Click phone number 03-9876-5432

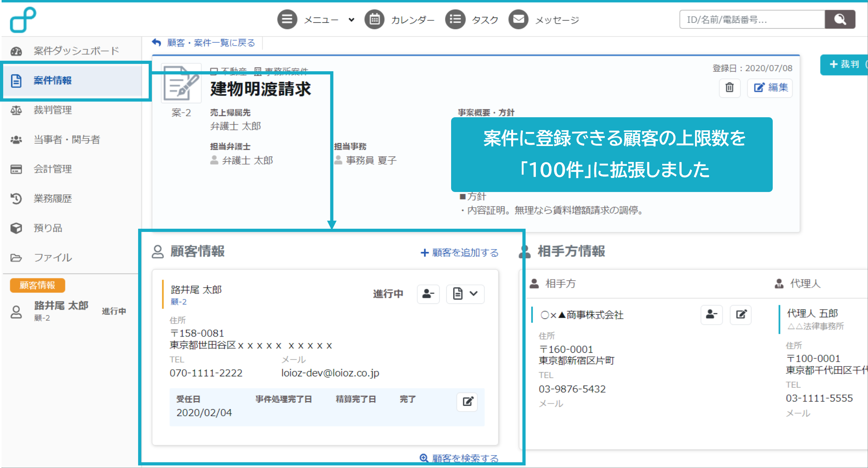tap(572, 389)
